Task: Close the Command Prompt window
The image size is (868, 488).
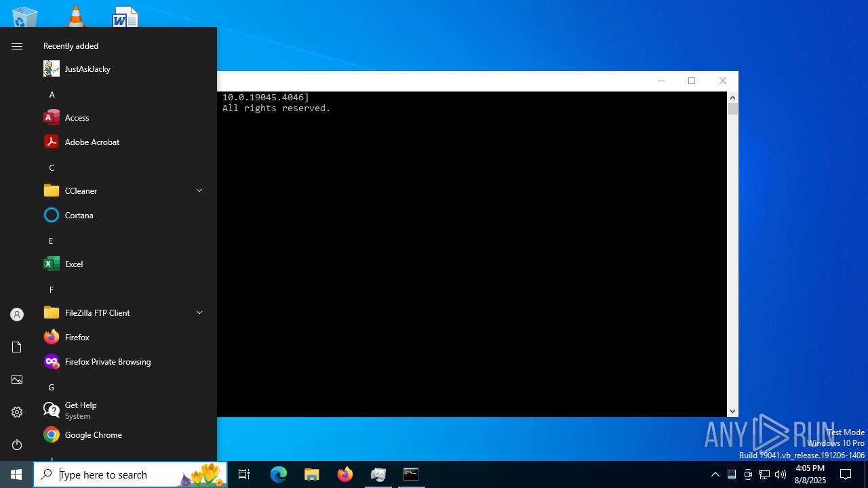Action: point(723,81)
